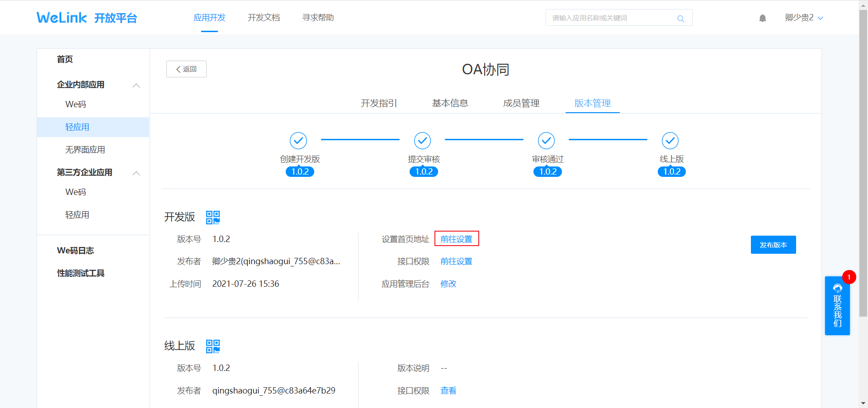Open We码日志 in the sidebar
Screen dimensions: 868x408
coord(75,251)
